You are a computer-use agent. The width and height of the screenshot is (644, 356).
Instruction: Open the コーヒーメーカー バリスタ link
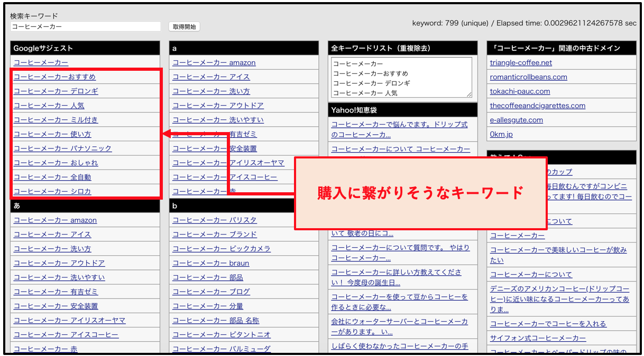coord(214,220)
